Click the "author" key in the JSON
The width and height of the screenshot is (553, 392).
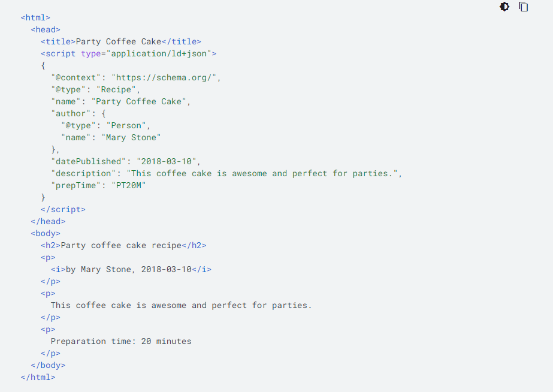point(71,113)
